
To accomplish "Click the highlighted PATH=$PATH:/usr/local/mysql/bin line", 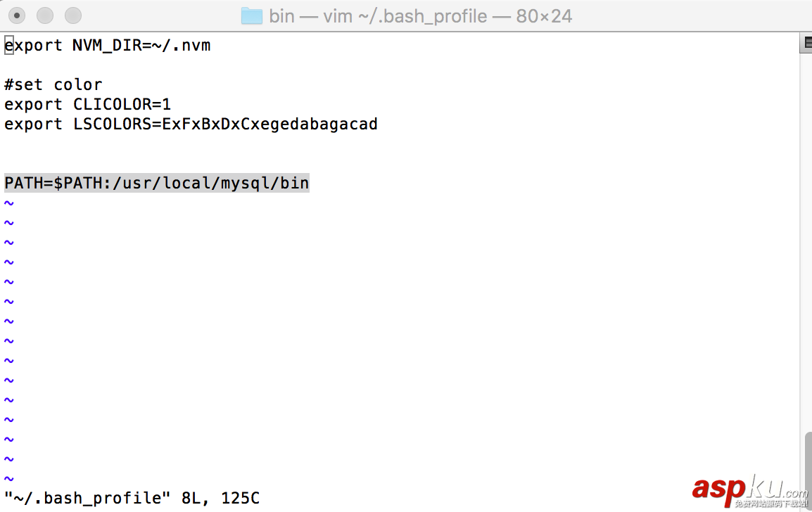I will pyautogui.click(x=156, y=184).
